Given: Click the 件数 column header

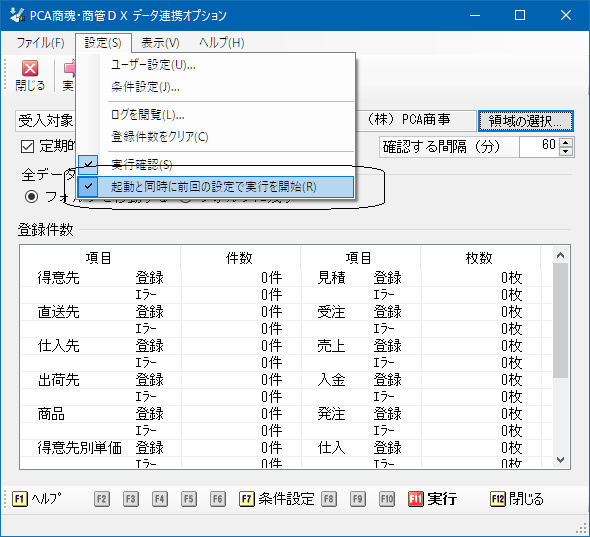Looking at the screenshot, I should (x=239, y=258).
